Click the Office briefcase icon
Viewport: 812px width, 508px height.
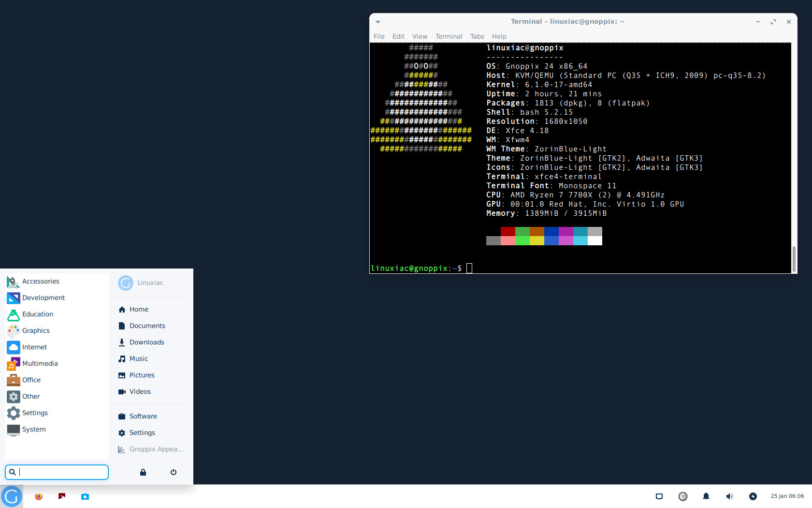click(13, 380)
